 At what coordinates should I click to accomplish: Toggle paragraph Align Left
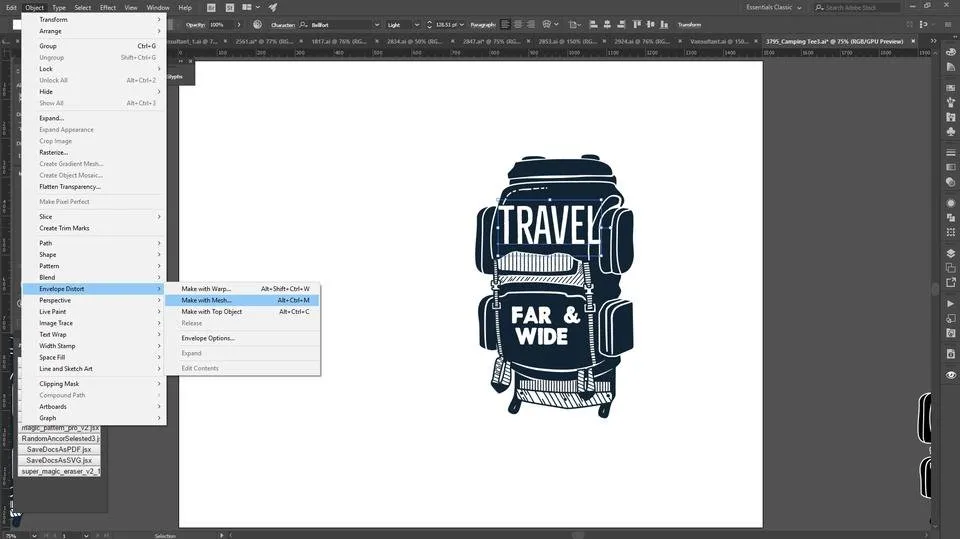505,24
